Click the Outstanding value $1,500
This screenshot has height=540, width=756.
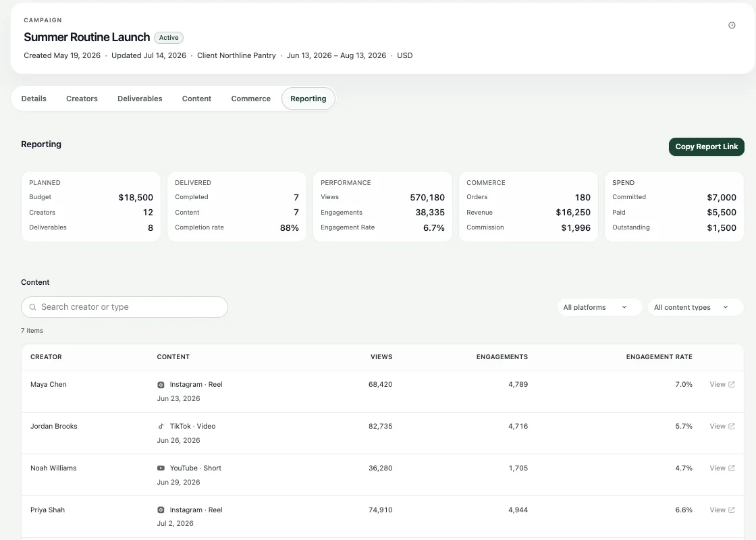pos(722,227)
